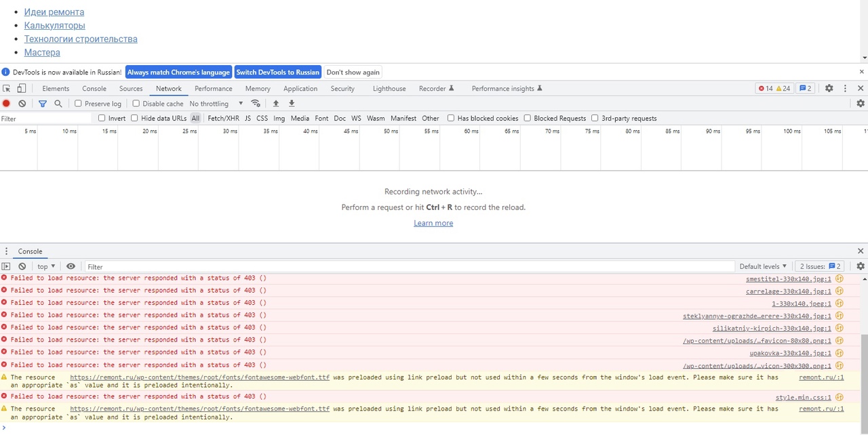868x435 pixels.
Task: Stop network recording with the red button
Action: pos(6,104)
